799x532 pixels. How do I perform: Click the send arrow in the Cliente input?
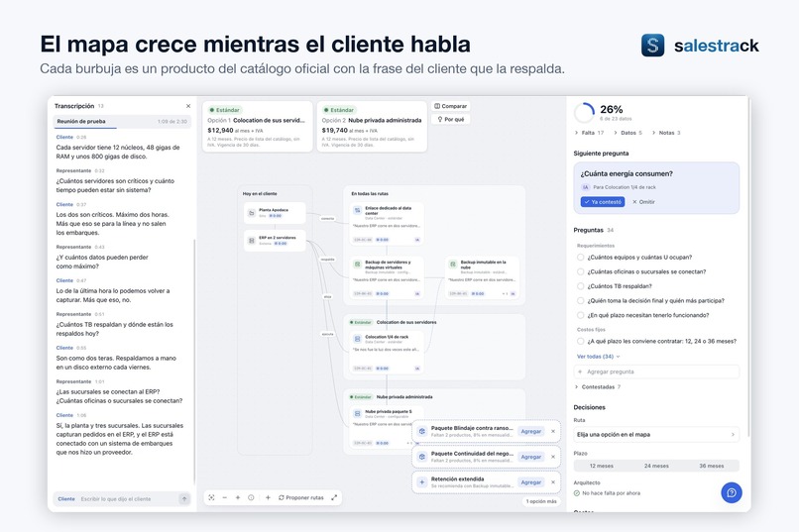(x=184, y=499)
